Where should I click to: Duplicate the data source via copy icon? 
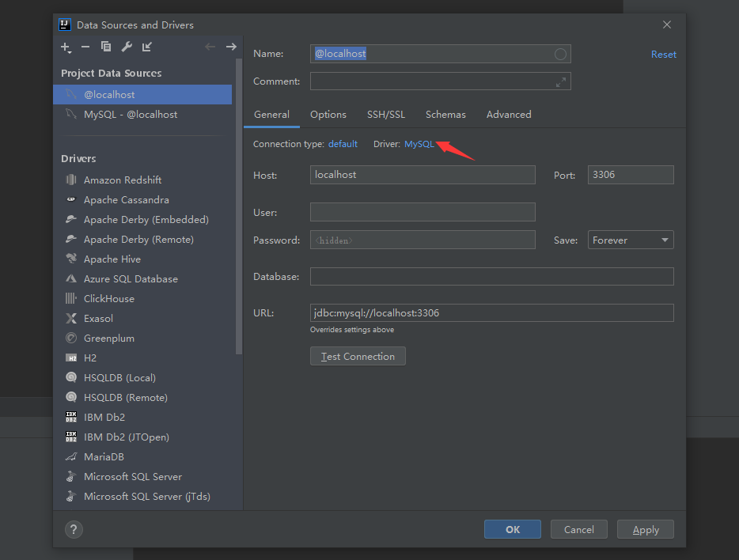pyautogui.click(x=105, y=47)
